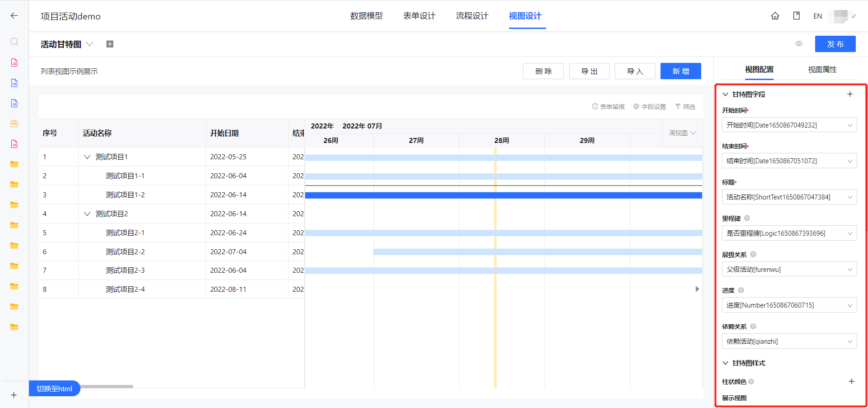The image size is (868, 408).
Task: Switch to the 流程设计 tab
Action: point(472,16)
